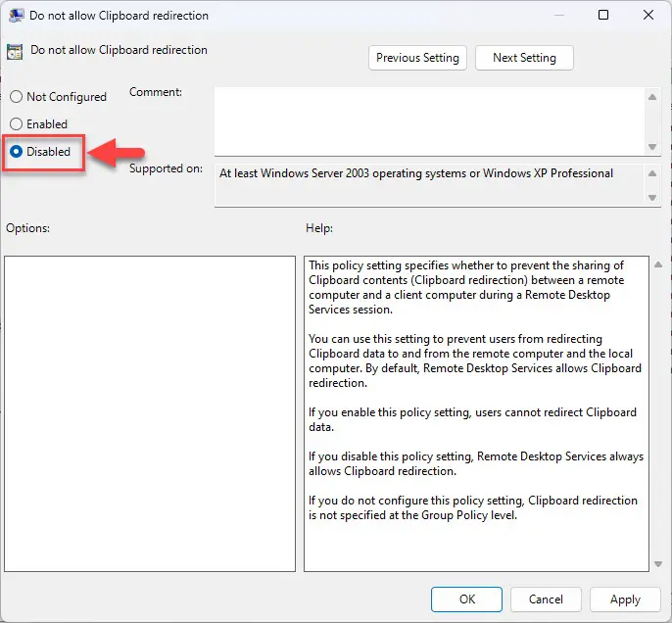This screenshot has height=623, width=672.
Task: Click the Supported on scroll up arrow
Action: coord(652,173)
